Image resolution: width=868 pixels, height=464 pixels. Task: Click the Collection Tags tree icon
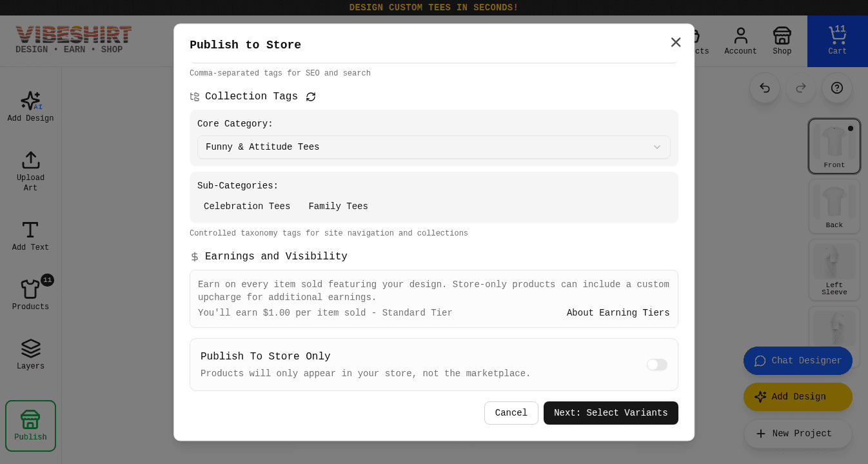[x=195, y=97]
